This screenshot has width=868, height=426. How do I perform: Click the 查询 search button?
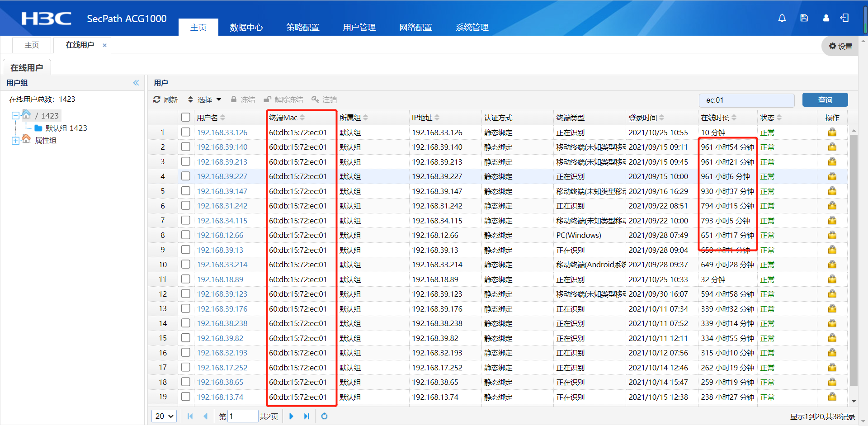click(x=825, y=100)
